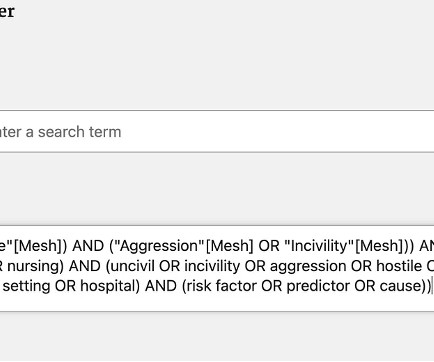Click the word "uncivil" in the query text
Screen dimensions: 434x362
click(x=133, y=266)
